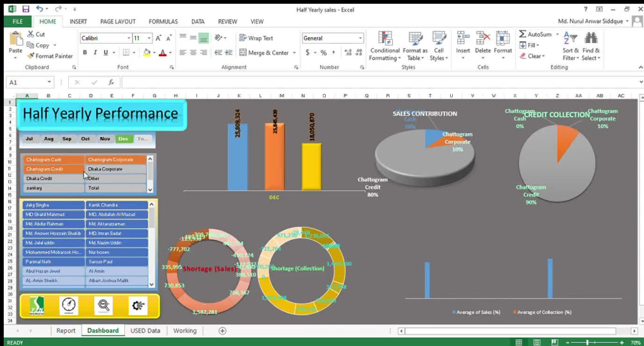Undo the last action
The height and width of the screenshot is (346, 644).
[x=39, y=9]
